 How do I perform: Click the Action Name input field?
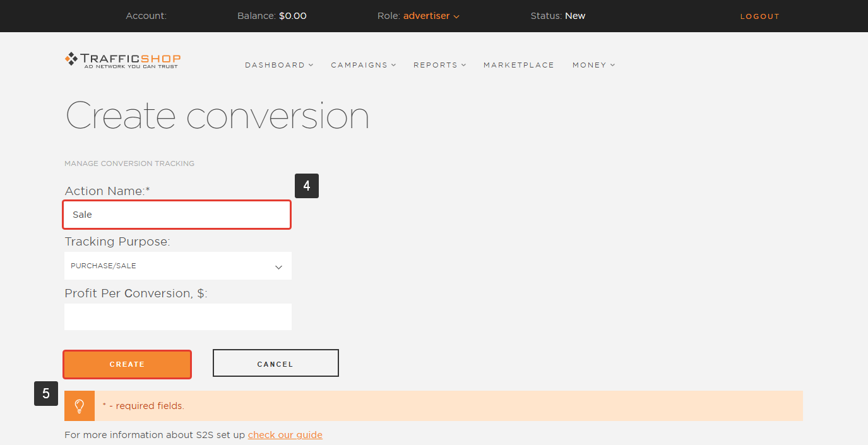click(x=177, y=215)
